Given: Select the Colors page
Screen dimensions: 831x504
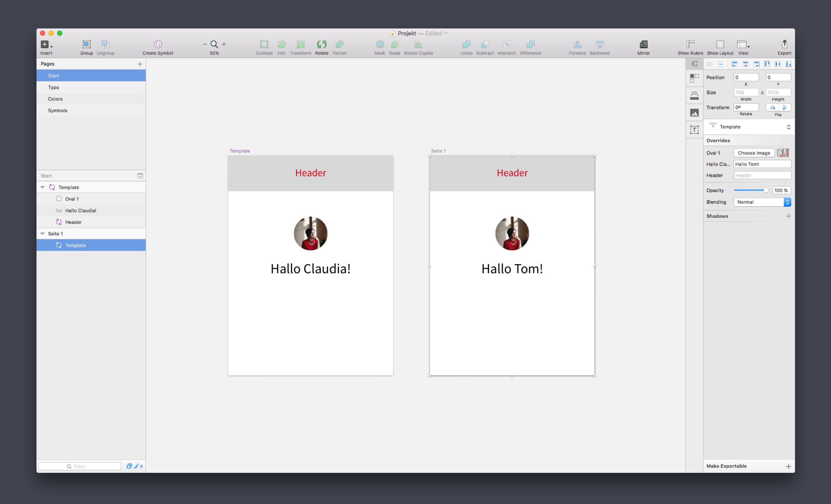Looking at the screenshot, I should 56,99.
